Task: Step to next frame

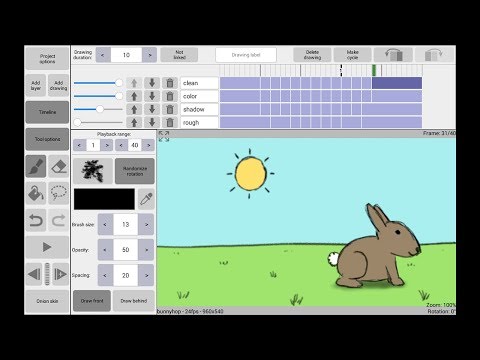Action: click(x=60, y=274)
